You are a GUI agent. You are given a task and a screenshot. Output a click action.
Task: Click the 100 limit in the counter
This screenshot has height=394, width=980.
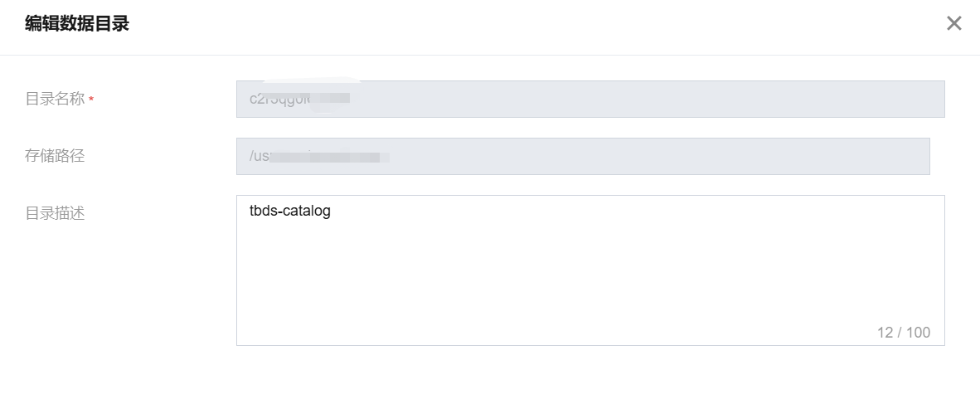pyautogui.click(x=918, y=333)
